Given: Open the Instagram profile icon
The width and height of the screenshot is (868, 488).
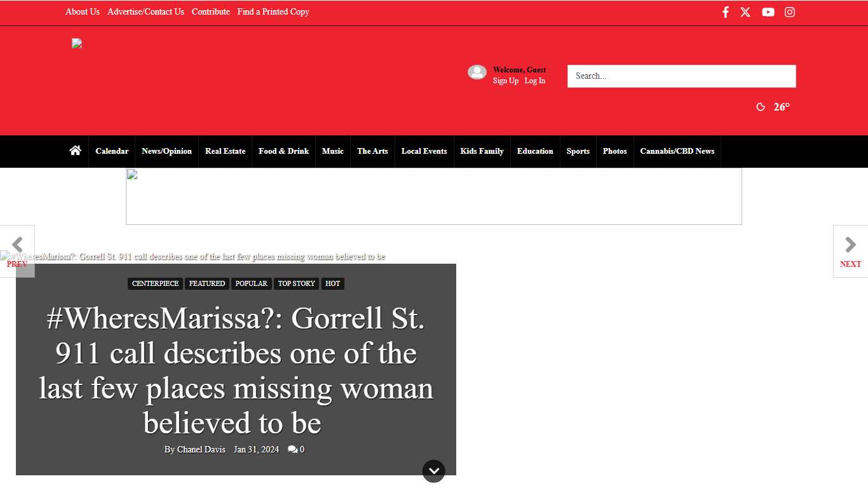Looking at the screenshot, I should [x=789, y=12].
